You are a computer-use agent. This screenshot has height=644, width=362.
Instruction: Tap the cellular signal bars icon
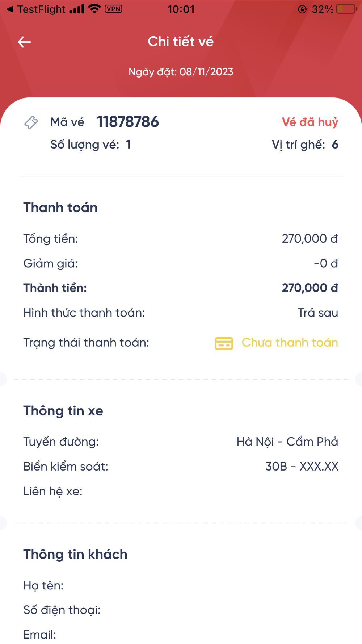click(x=77, y=9)
